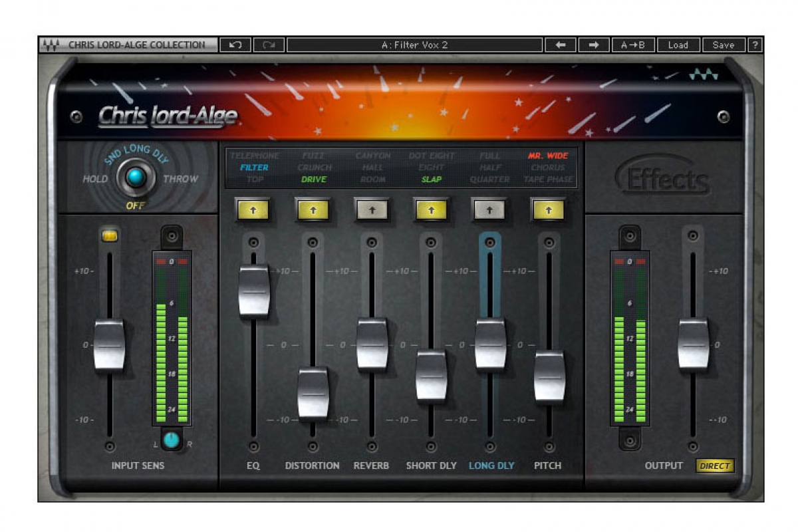Viewport: 798px width, 532px height.
Task: Cycle the Distortion mode with its arrow button
Action: click(313, 209)
